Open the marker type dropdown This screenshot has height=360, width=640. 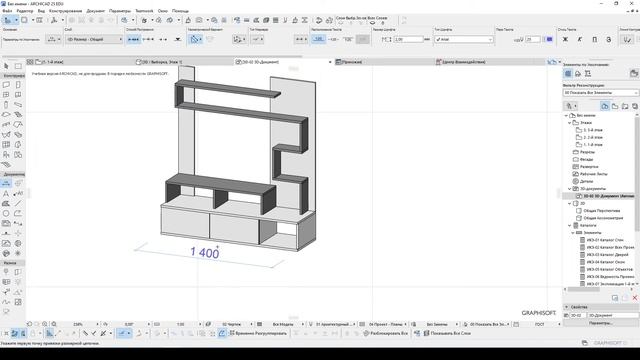(x=257, y=40)
